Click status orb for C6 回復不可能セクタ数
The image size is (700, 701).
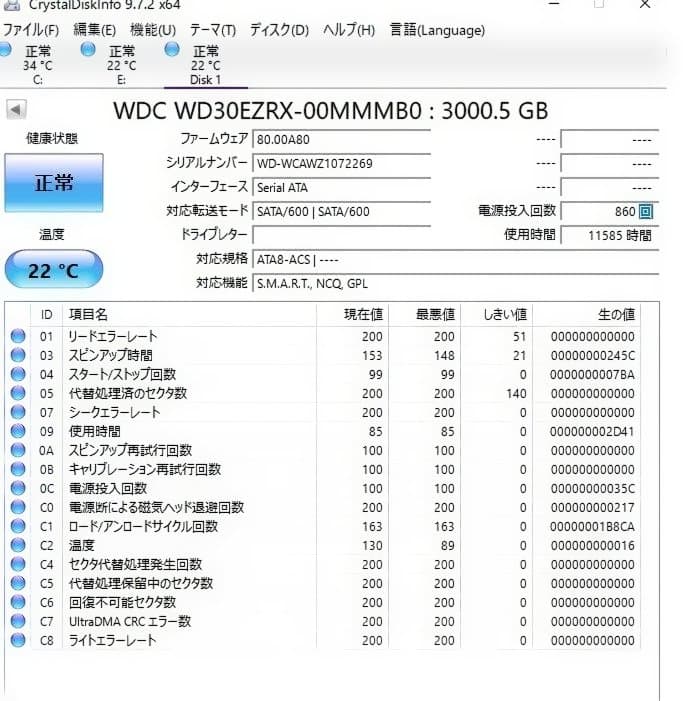pyautogui.click(x=18, y=602)
